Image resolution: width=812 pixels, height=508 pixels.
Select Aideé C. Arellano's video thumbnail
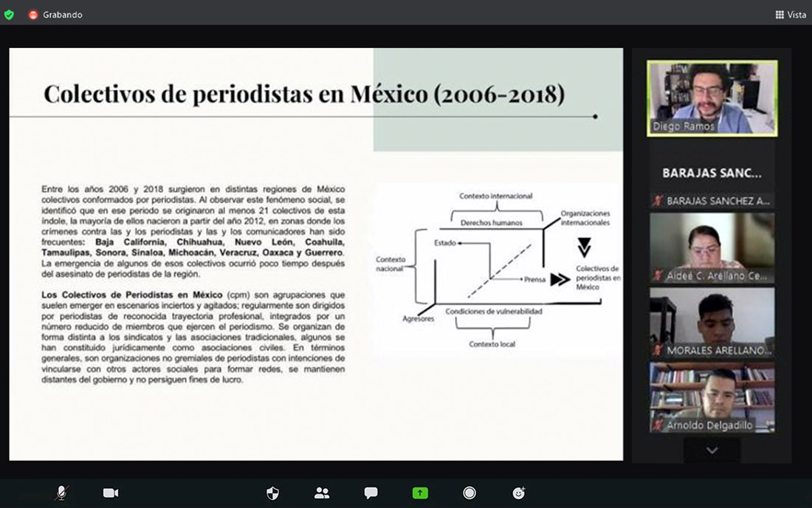tap(712, 247)
